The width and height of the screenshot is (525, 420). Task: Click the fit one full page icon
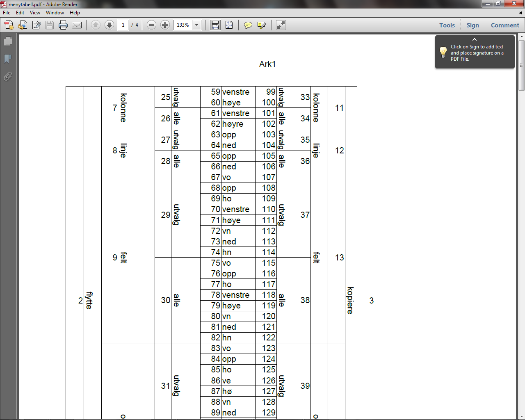(229, 25)
